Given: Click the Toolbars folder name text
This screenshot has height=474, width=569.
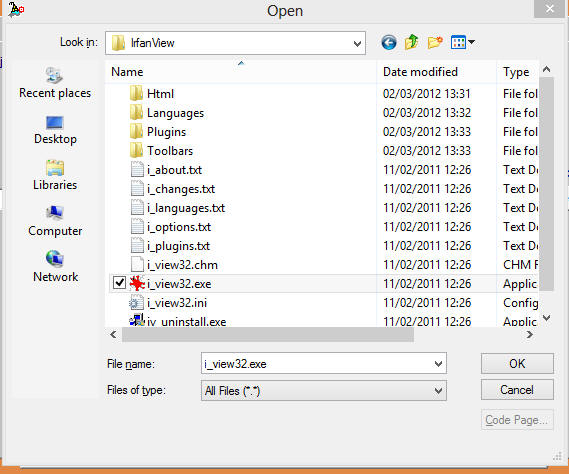Looking at the screenshot, I should [x=170, y=151].
